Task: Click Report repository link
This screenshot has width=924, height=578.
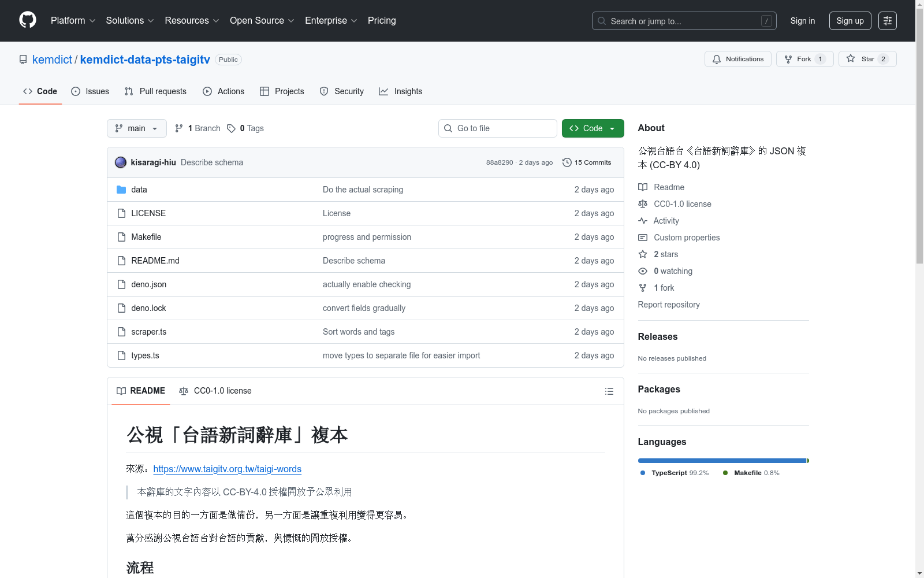Action: (x=669, y=305)
